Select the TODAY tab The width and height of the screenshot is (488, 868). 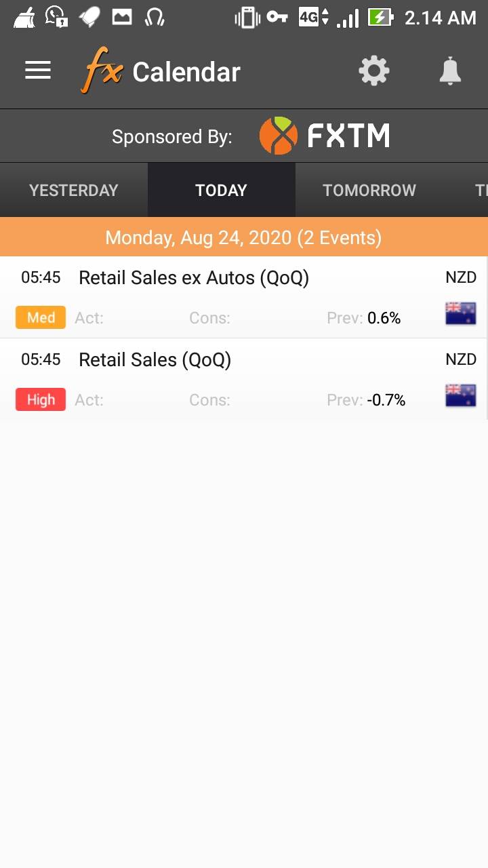221,190
